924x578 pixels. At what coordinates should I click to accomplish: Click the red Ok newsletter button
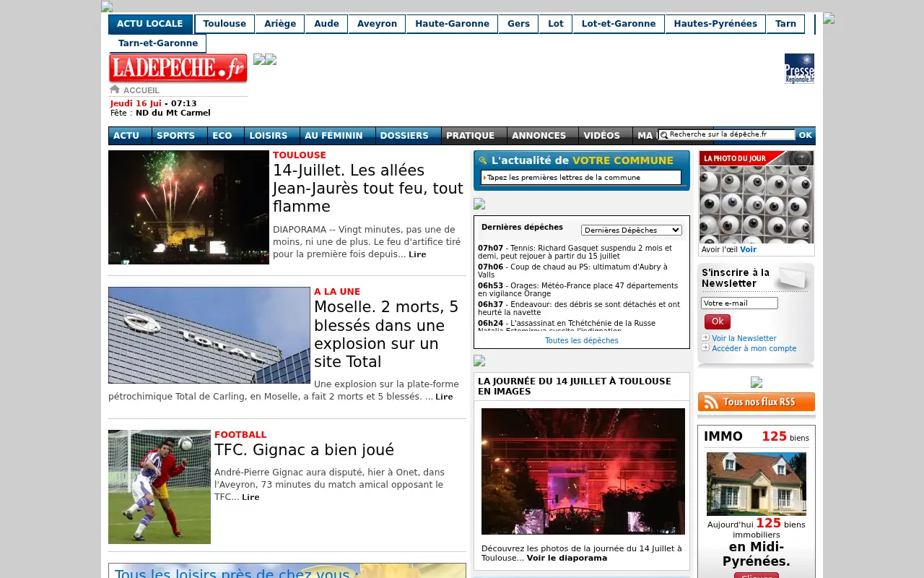tap(718, 322)
